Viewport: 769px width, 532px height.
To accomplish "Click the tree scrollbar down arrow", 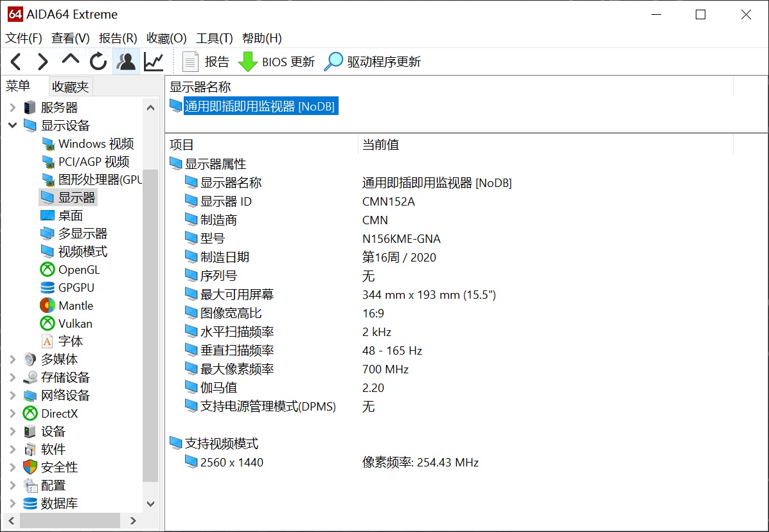I will coord(150,504).
